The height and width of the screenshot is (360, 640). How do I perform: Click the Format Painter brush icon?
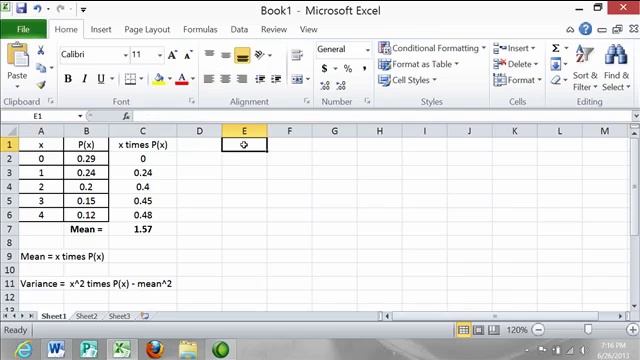tap(41, 84)
